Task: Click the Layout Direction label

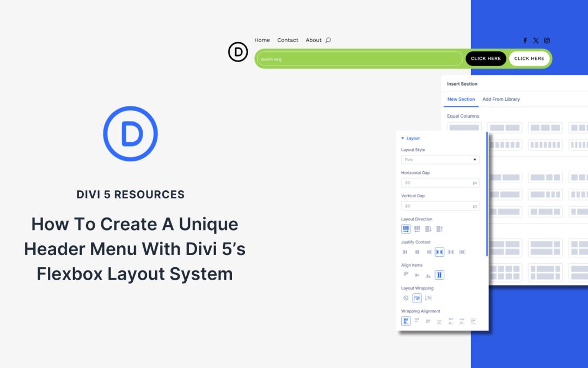Action: (x=416, y=219)
